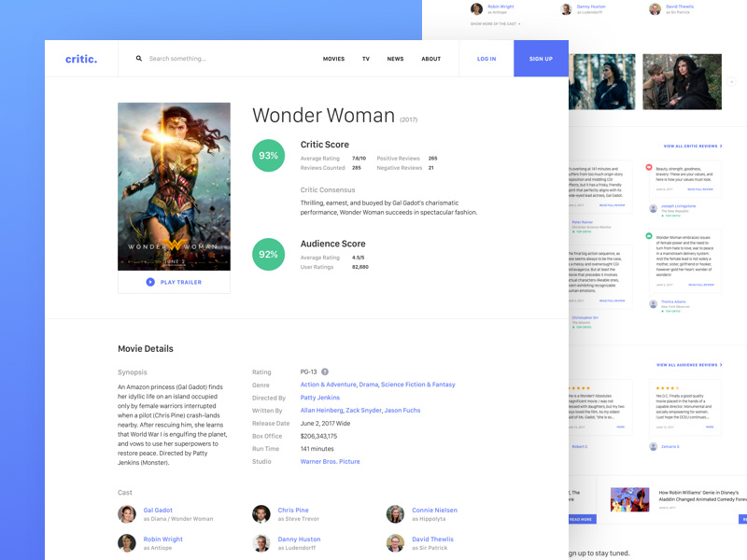
Task: Open the Aladdin news article thumbnail
Action: pos(629,499)
